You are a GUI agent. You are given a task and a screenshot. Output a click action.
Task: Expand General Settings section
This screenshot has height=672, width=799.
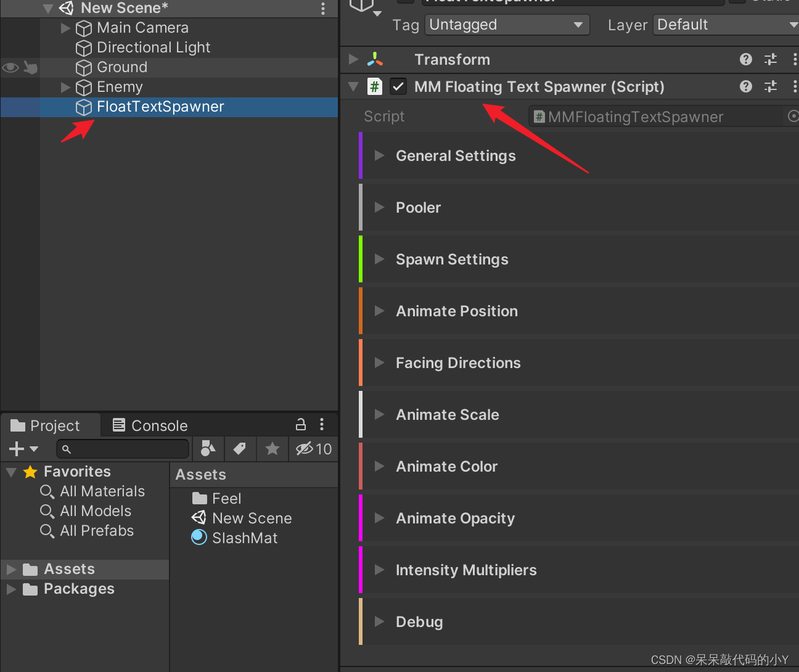[379, 155]
